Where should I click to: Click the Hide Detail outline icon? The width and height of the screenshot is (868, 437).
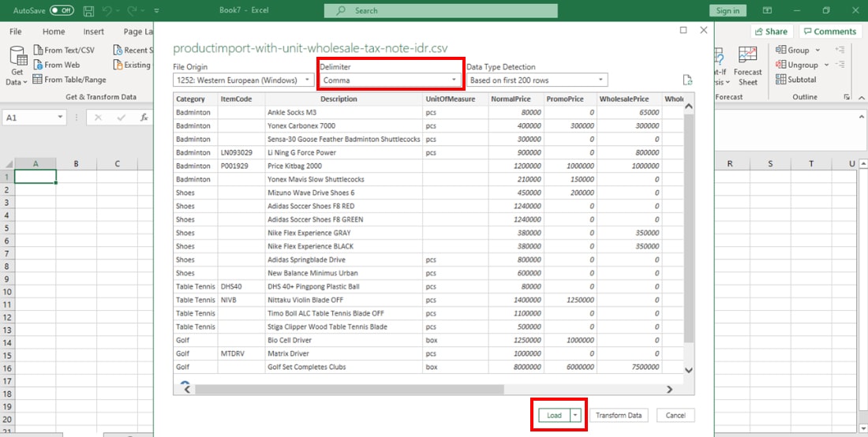click(840, 65)
